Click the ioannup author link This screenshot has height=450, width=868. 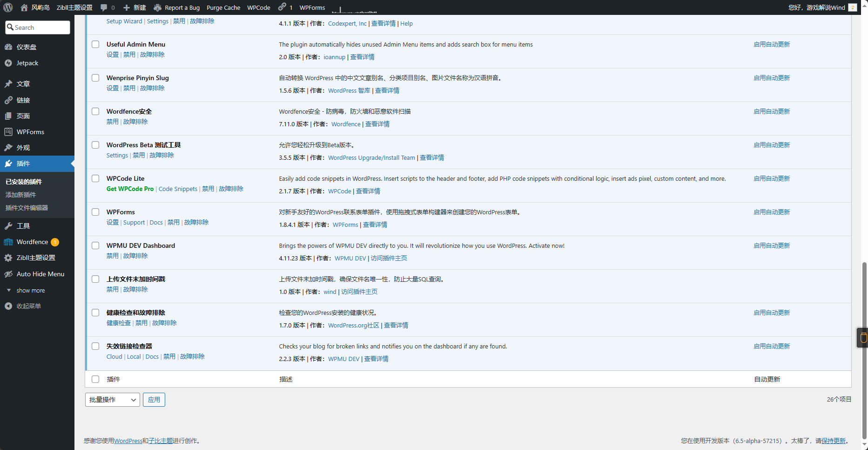point(335,57)
